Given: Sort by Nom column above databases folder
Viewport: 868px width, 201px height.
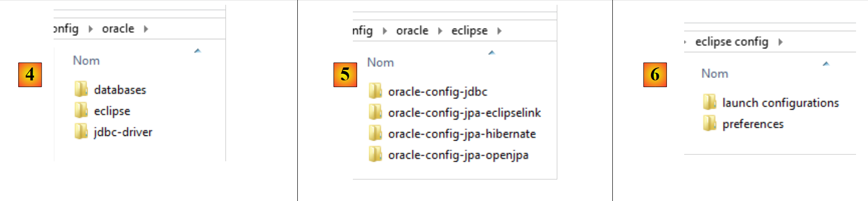Looking at the screenshot, I should (x=86, y=61).
